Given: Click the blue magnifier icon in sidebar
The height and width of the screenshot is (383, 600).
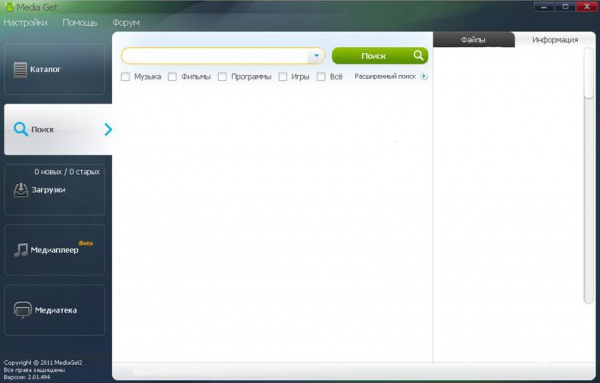Looking at the screenshot, I should coord(21,129).
